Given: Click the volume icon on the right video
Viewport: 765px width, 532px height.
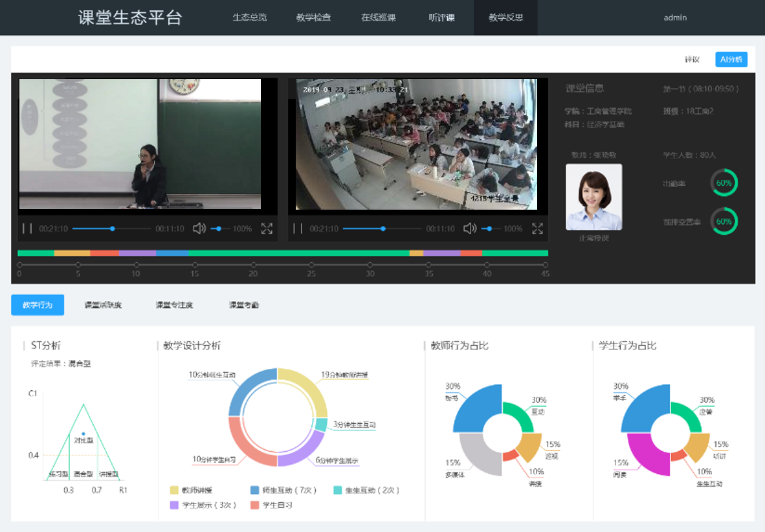Looking at the screenshot, I should pyautogui.click(x=470, y=228).
